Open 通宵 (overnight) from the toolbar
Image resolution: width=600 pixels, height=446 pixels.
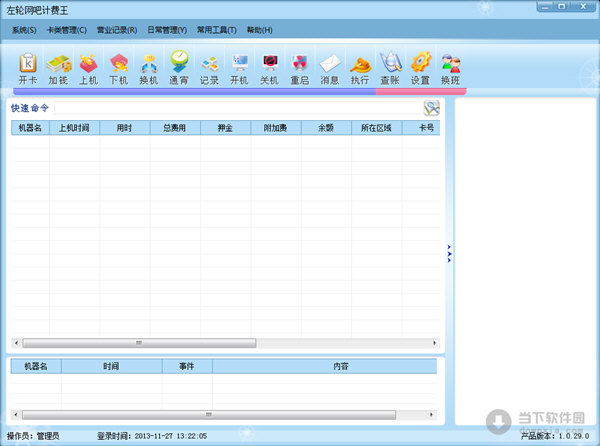[179, 67]
